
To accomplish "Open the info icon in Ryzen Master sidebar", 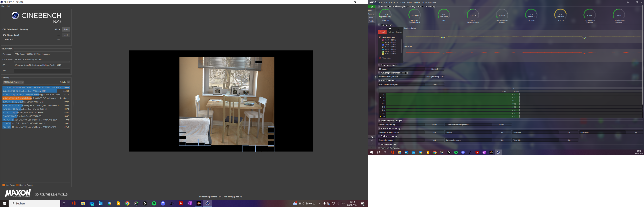I will (x=372, y=147).
